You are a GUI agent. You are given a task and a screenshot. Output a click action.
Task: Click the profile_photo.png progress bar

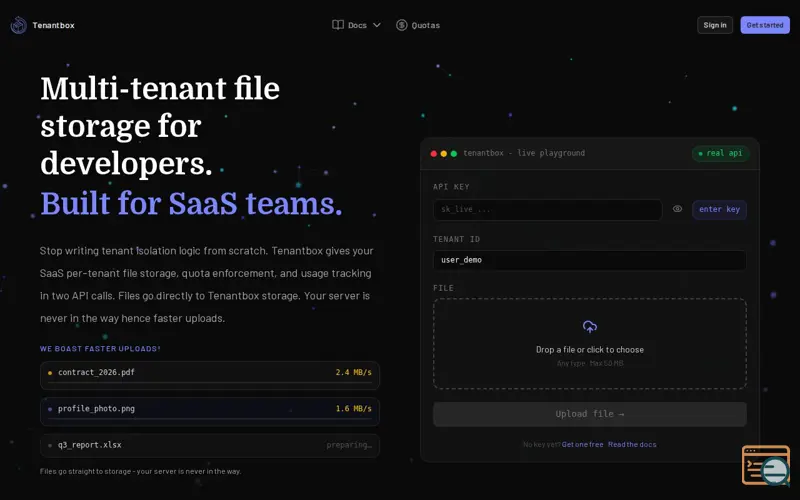210,418
